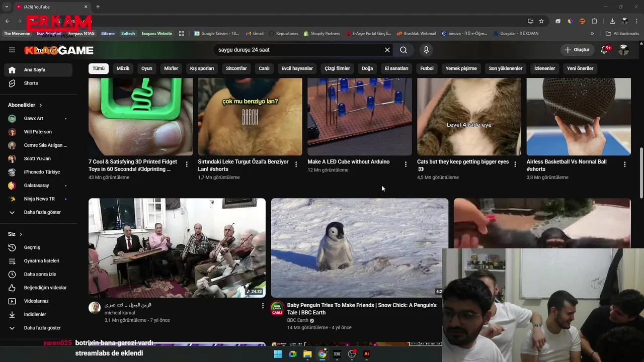Open the account avatar menu
The image size is (644, 362).
624,50
